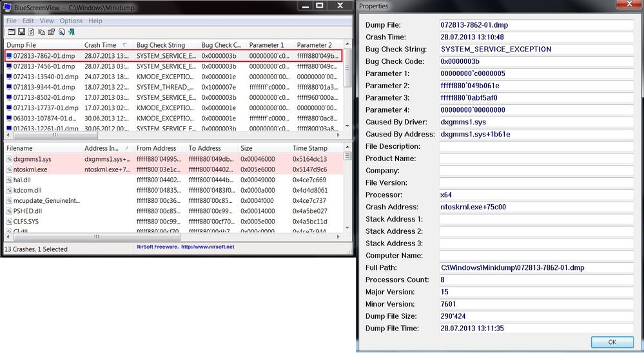This screenshot has width=644, height=353.
Task: Click the icon of dump 071713-8502-01.dmp
Action: tap(9, 98)
